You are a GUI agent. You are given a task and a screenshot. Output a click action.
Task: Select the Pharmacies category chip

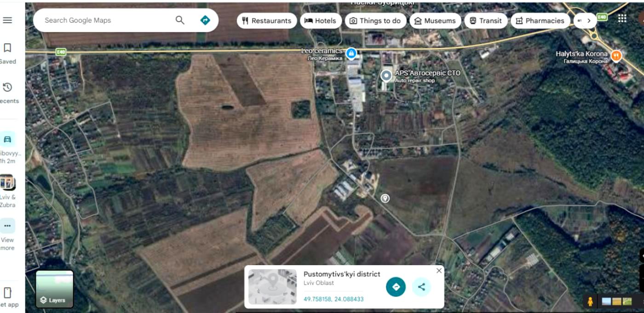540,21
